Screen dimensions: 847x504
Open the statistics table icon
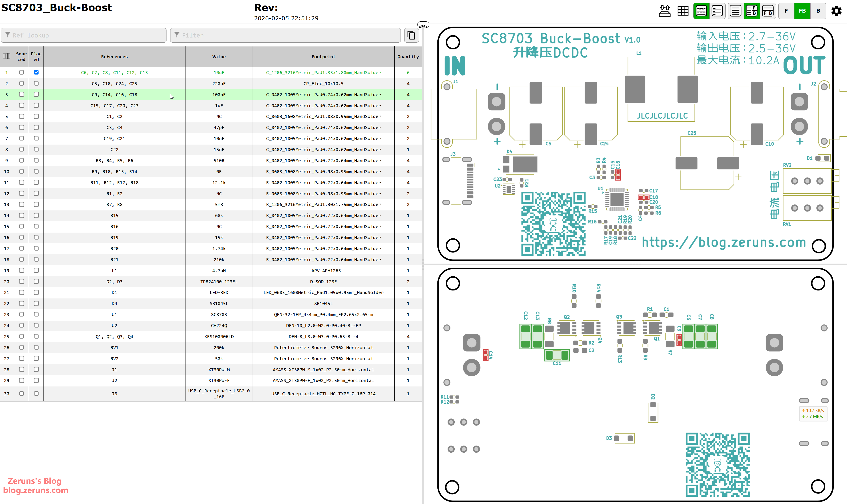pos(683,11)
